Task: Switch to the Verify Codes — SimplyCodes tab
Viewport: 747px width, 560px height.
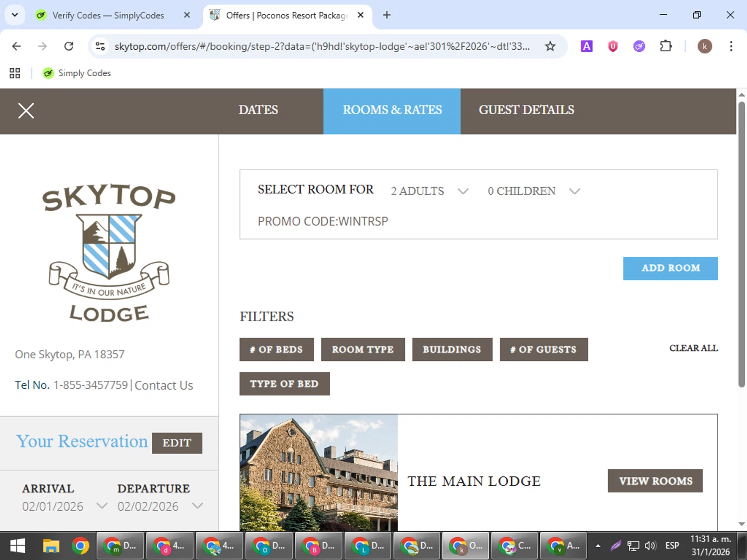Action: click(x=108, y=15)
